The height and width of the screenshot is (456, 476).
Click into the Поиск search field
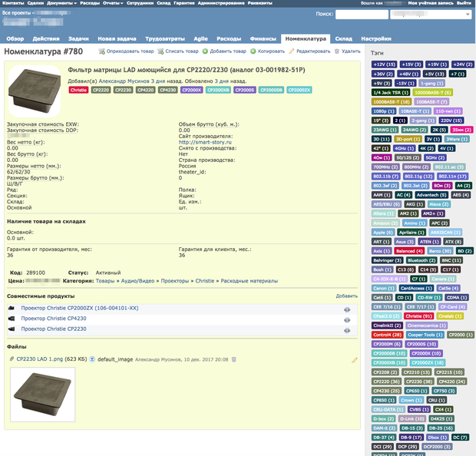click(x=362, y=15)
